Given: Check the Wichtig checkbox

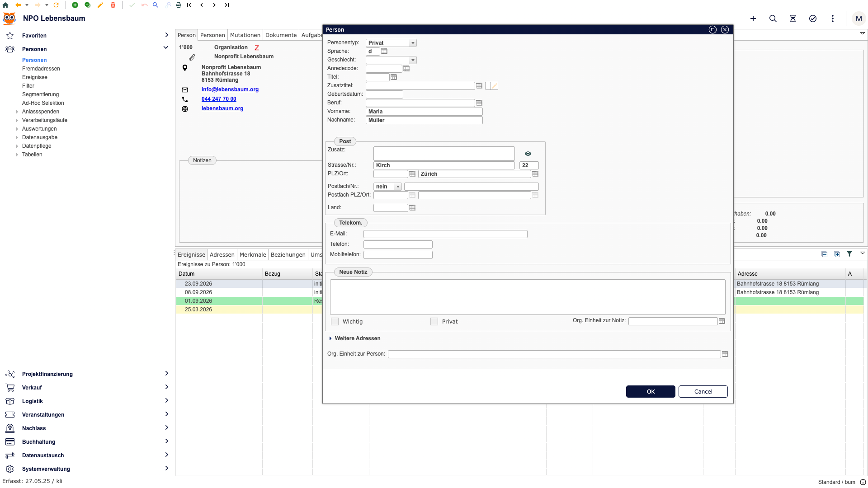Looking at the screenshot, I should click(335, 322).
